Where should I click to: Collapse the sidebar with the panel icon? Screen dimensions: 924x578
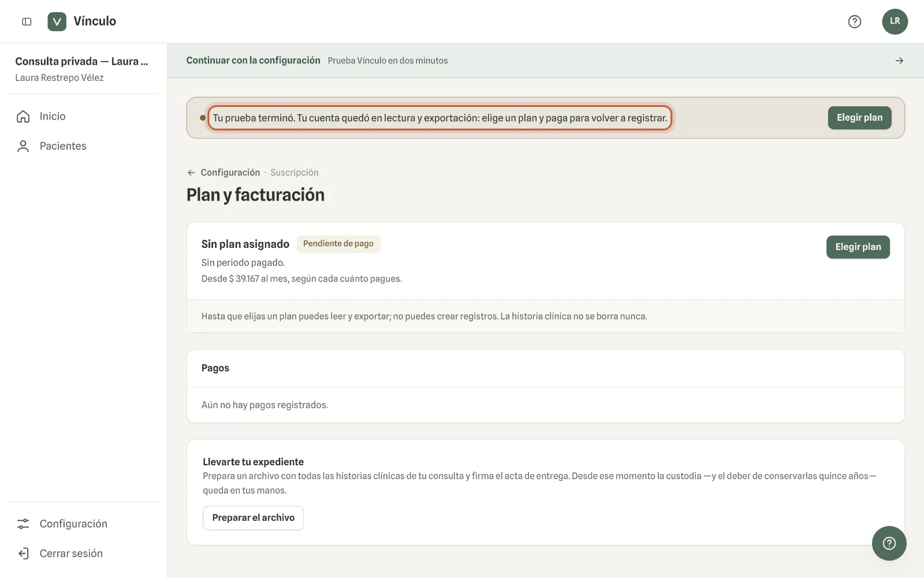(27, 21)
